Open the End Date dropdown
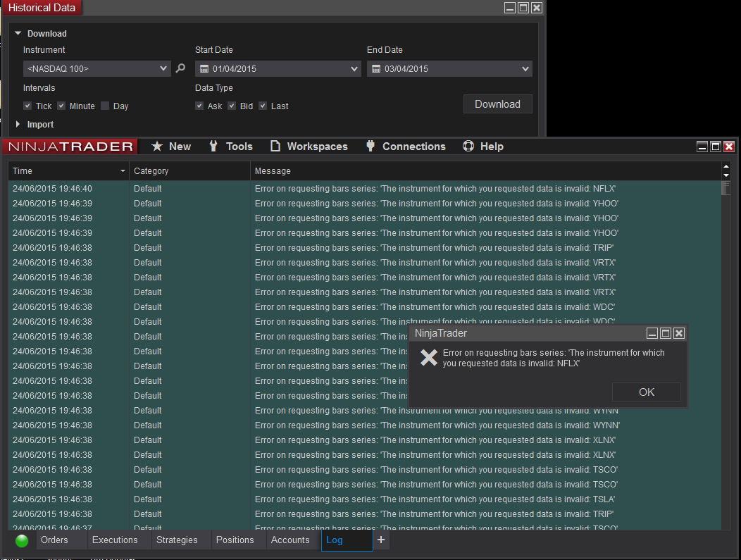The height and width of the screenshot is (560, 741). click(x=525, y=69)
